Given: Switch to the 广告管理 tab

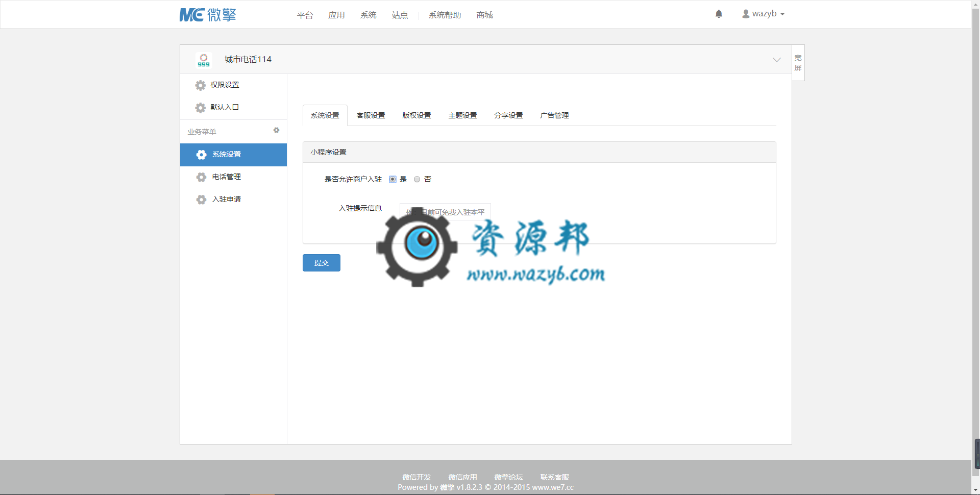Looking at the screenshot, I should 555,115.
